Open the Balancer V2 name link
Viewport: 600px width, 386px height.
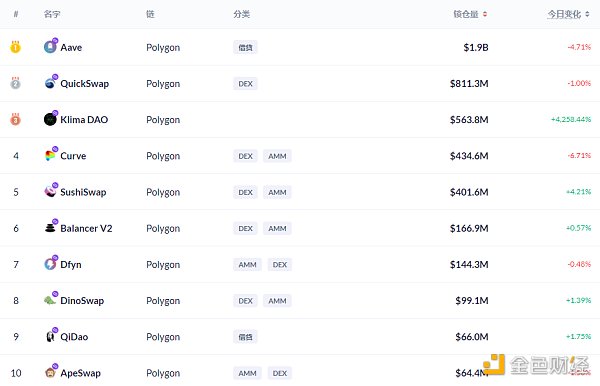coord(86,228)
